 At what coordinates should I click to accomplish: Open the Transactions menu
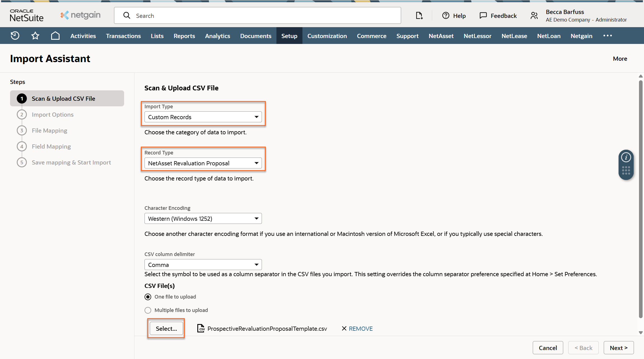pyautogui.click(x=123, y=36)
